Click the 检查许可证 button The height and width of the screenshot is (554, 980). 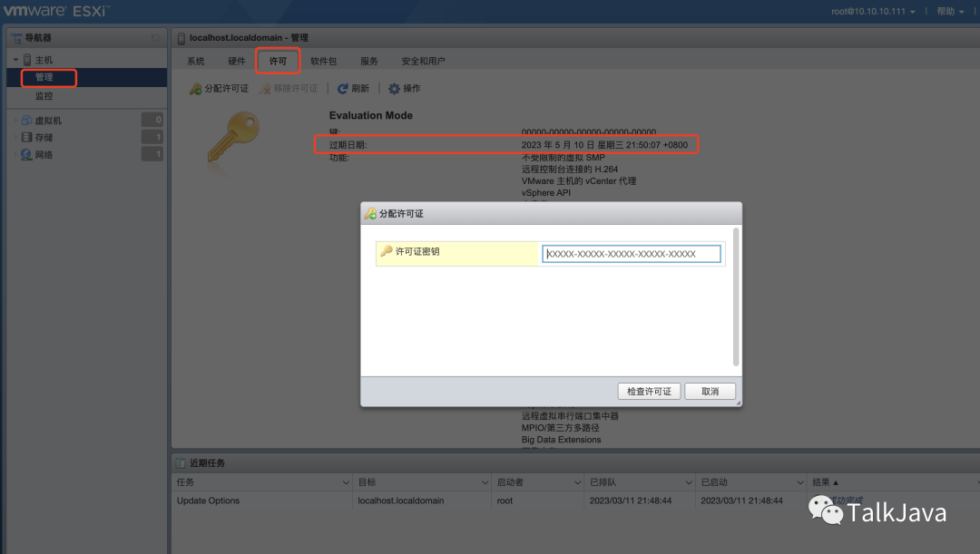pyautogui.click(x=649, y=391)
